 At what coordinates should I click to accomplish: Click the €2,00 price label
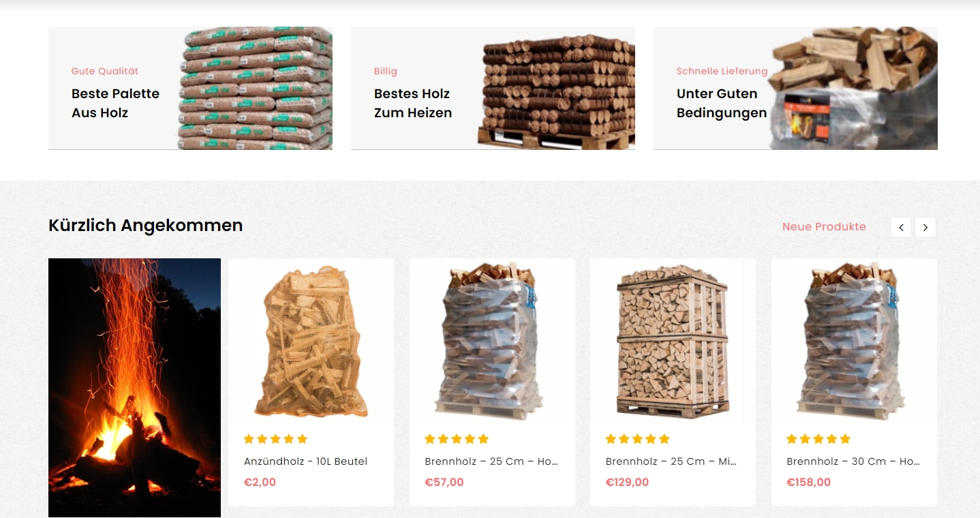coord(260,482)
